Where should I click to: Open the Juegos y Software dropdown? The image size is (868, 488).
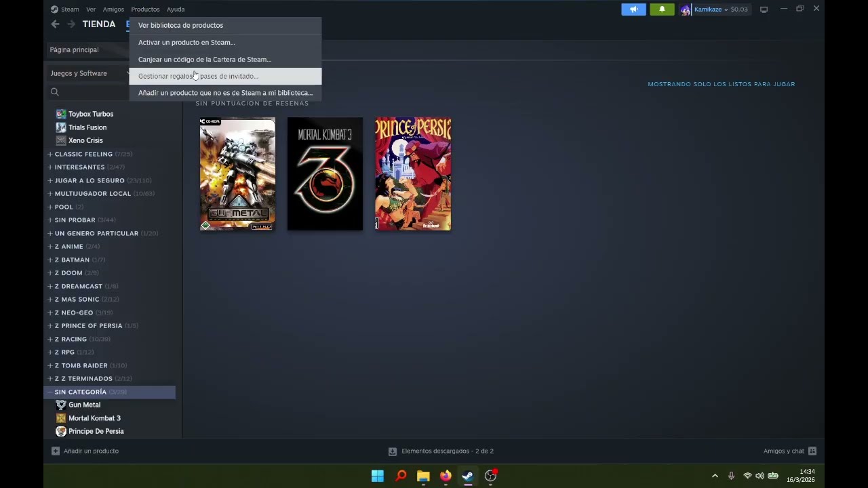point(89,73)
